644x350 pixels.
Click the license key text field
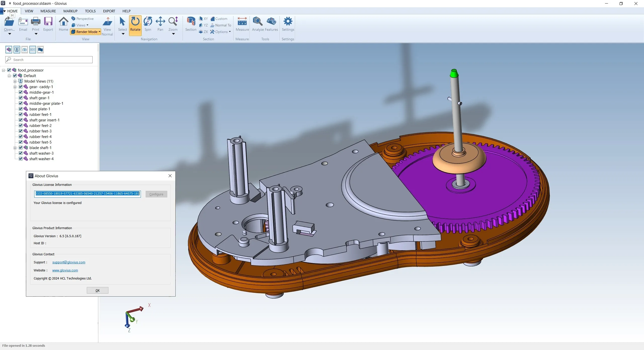(x=87, y=194)
